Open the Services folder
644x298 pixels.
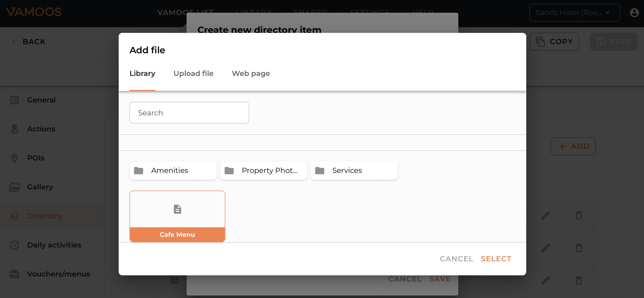pyautogui.click(x=354, y=170)
